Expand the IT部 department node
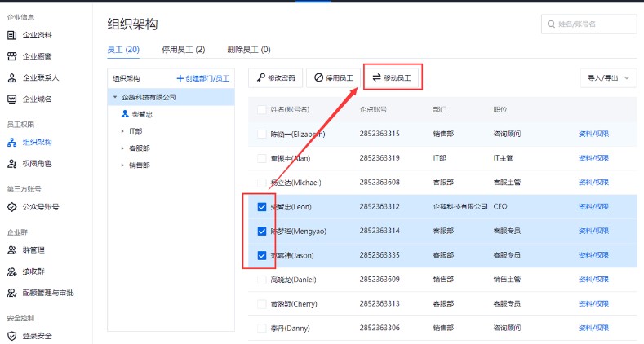This screenshot has width=644, height=344. 122,130
